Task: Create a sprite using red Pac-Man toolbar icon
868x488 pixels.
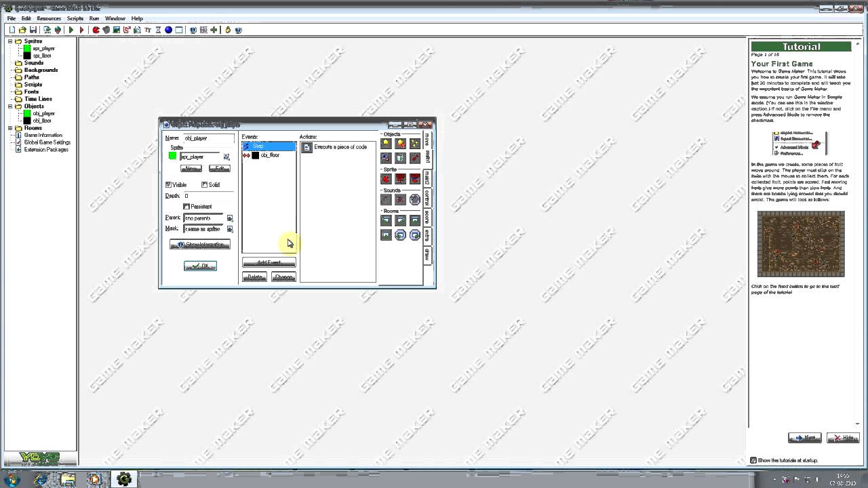Action: [x=96, y=30]
